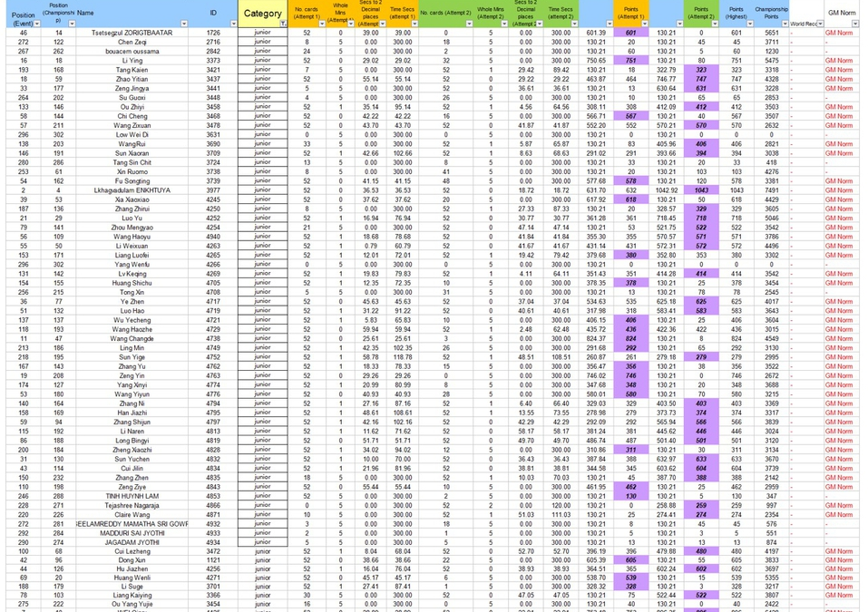The image size is (868, 612).
Task: Click the junior category cell for Huang Wenli
Action: 262,578
